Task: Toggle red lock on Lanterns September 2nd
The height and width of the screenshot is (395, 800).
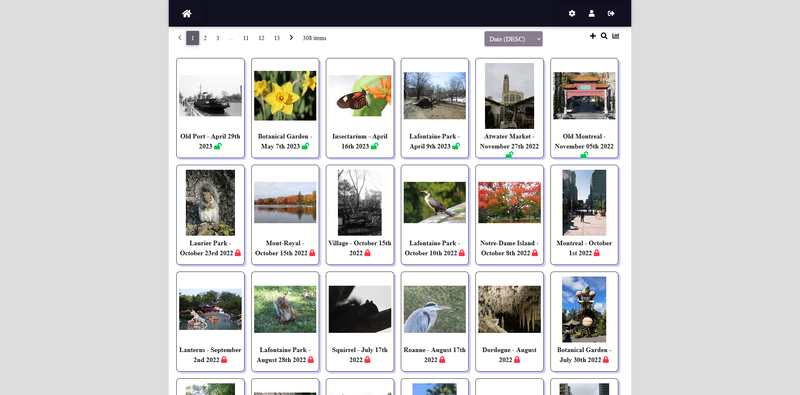Action: click(224, 360)
